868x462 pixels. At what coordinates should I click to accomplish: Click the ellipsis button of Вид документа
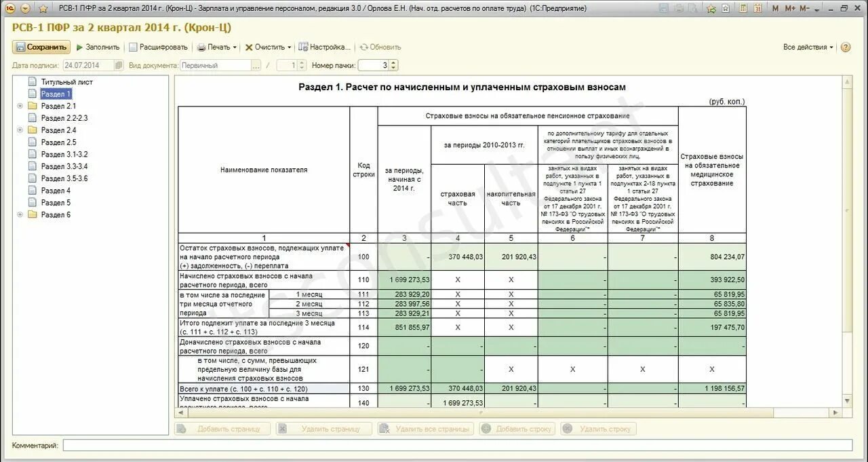coord(256,65)
